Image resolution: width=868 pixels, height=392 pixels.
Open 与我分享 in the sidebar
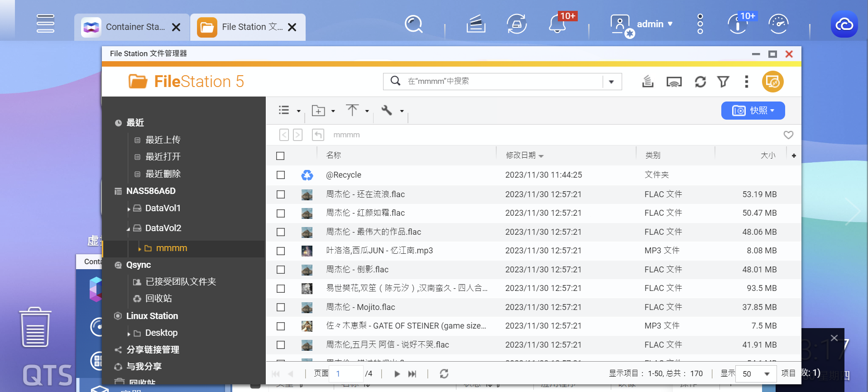pyautogui.click(x=144, y=367)
